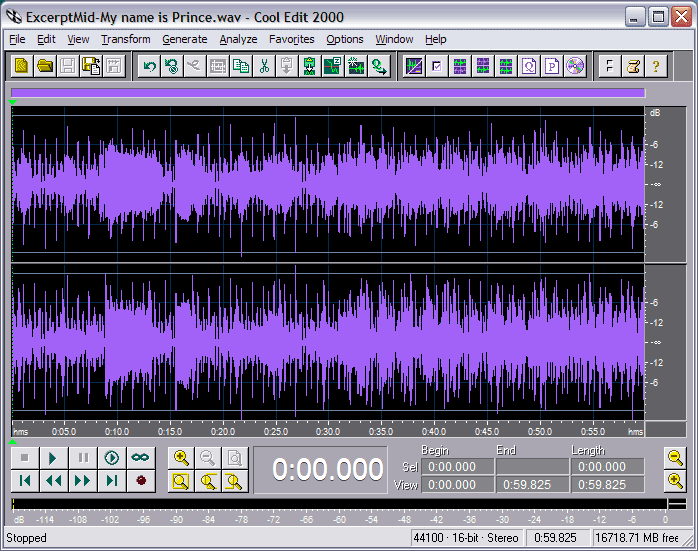Click the 0:45.0 mark on time ruler

coord(487,432)
